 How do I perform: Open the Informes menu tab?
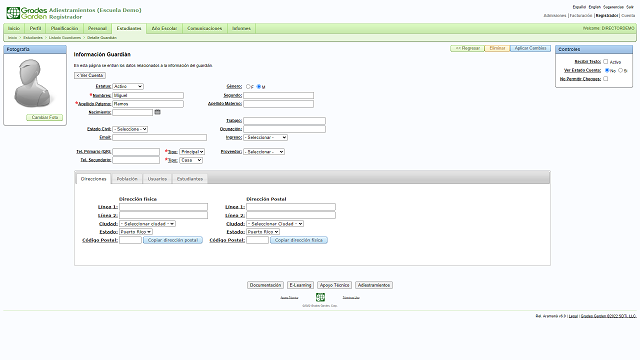coord(241,28)
